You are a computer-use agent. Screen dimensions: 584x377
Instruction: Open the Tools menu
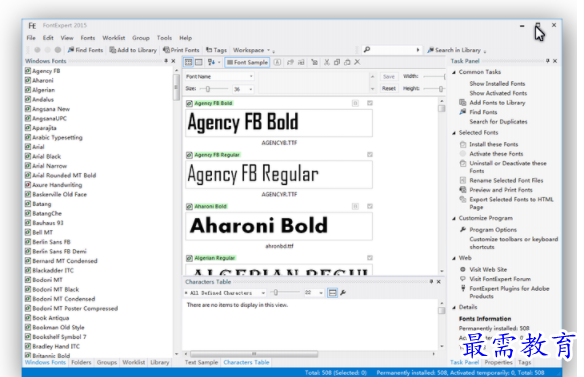point(164,38)
